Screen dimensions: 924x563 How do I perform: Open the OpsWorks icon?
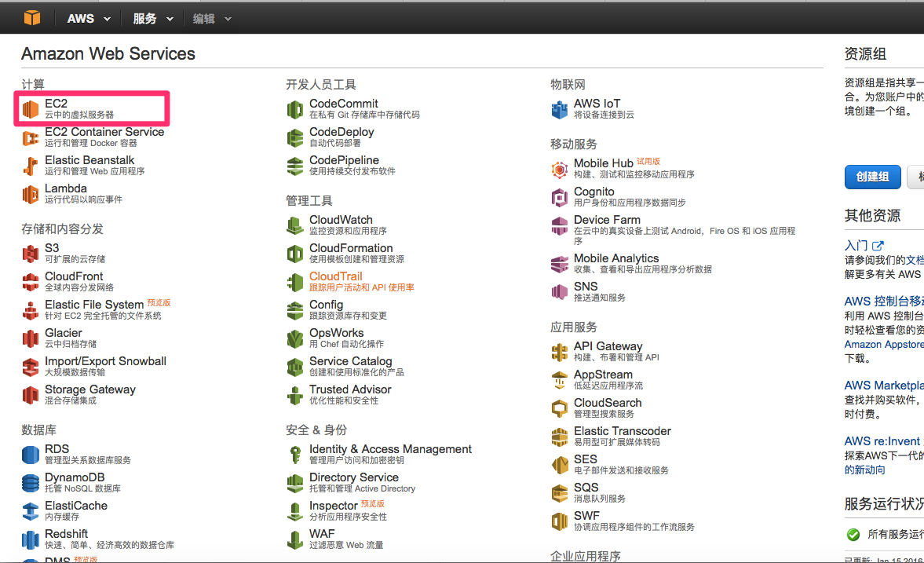point(295,338)
